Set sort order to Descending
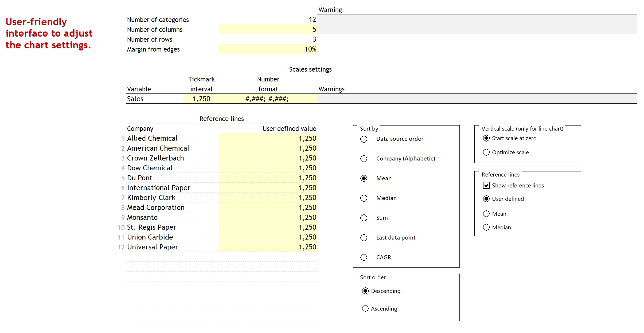Image resolution: width=644 pixels, height=333 pixels. click(x=365, y=291)
